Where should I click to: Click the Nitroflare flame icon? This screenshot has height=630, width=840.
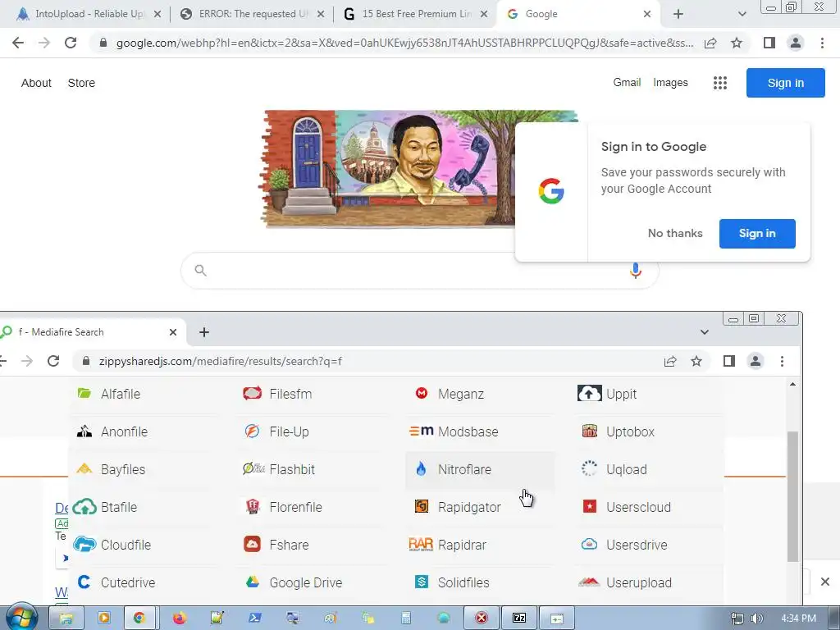coord(421,468)
